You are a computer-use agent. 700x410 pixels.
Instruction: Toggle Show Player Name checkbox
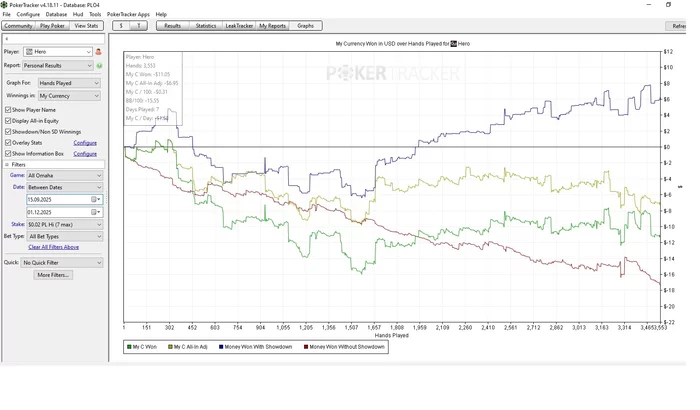click(x=8, y=109)
